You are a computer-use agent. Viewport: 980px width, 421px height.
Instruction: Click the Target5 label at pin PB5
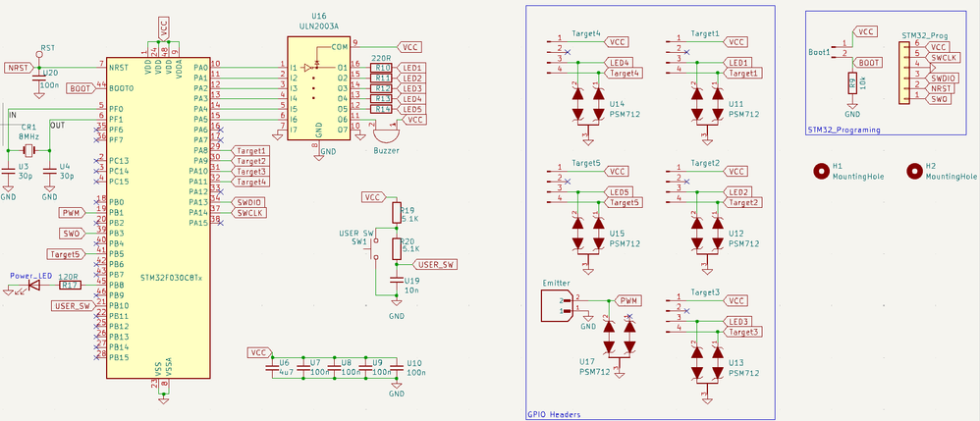click(x=66, y=254)
